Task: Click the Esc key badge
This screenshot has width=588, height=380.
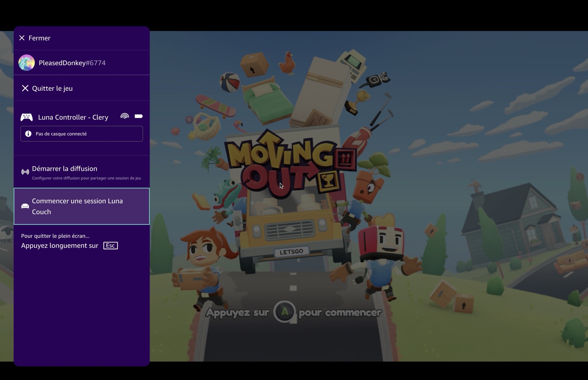Action: coord(110,245)
